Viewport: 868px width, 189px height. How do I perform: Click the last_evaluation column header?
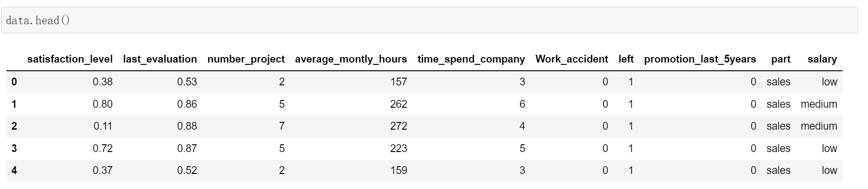point(160,59)
